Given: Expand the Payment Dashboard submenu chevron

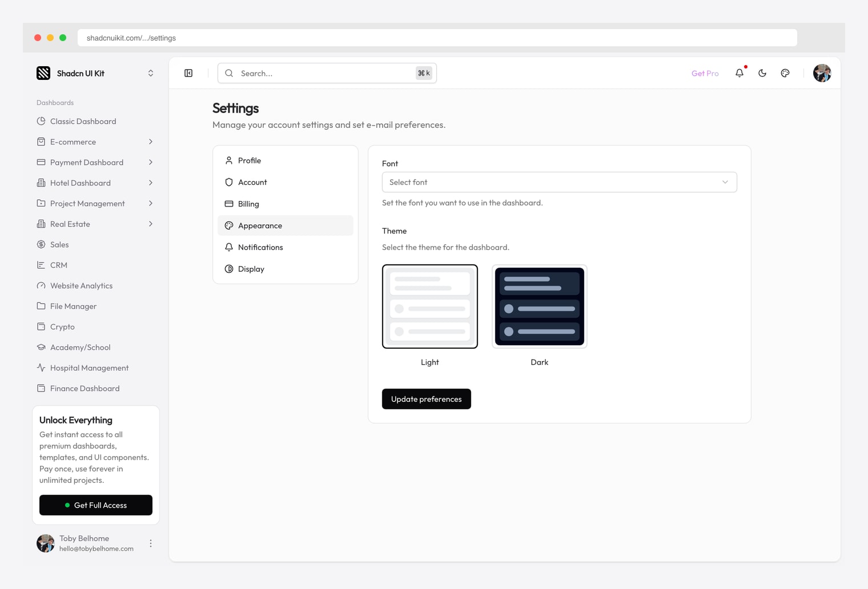Looking at the screenshot, I should [151, 162].
